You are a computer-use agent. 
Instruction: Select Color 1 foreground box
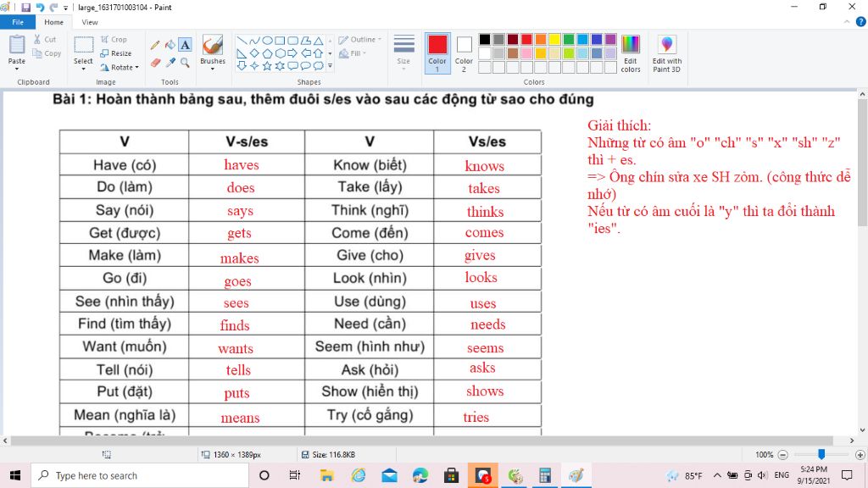click(437, 53)
